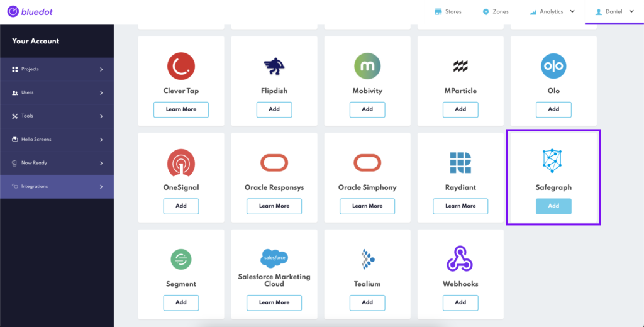644x327 pixels.
Task: Click the Projects grid icon in sidebar
Action: pyautogui.click(x=15, y=69)
